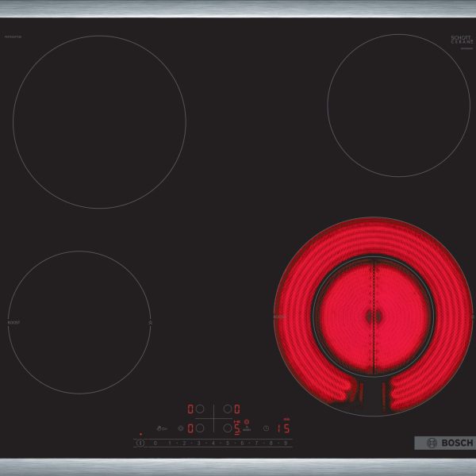Tap the rear-left heat level display
Image resolution: width=476 pixels, height=476 pixels.
(x=190, y=409)
